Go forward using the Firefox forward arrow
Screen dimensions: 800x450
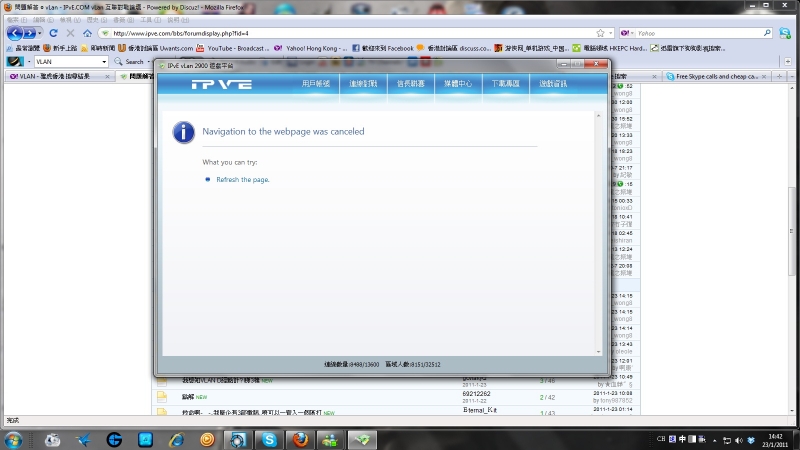[x=30, y=33]
